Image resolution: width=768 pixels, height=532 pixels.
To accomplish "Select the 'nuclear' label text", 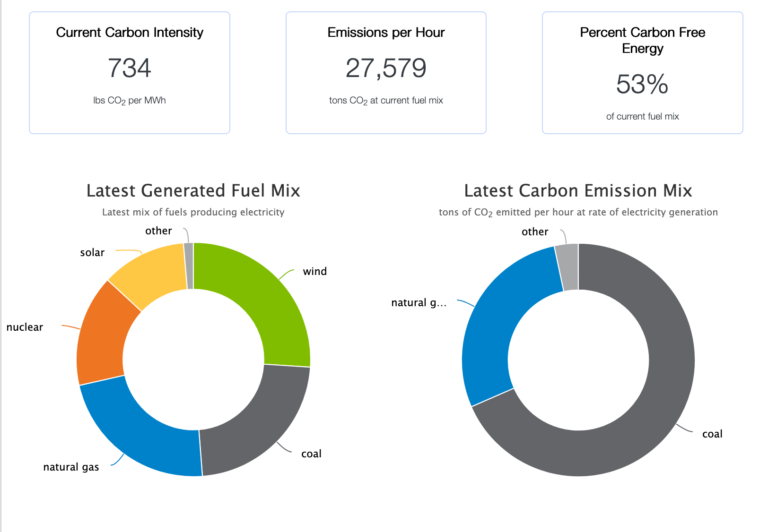I will tap(25, 327).
